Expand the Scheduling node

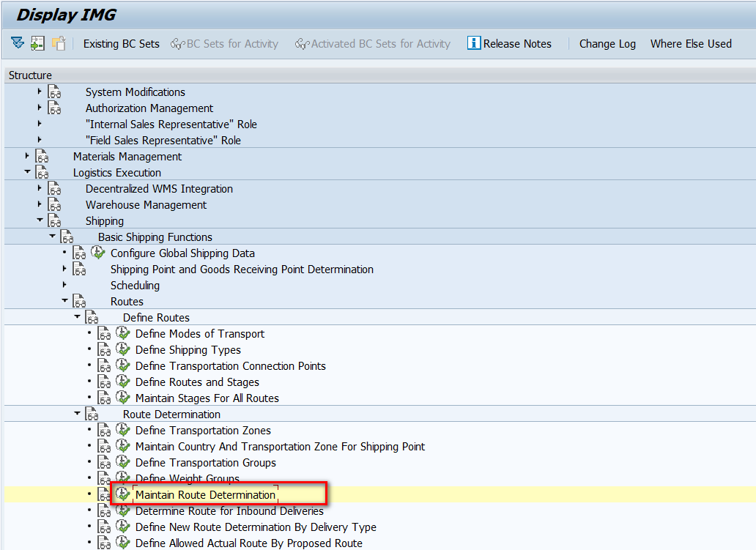click(64, 285)
